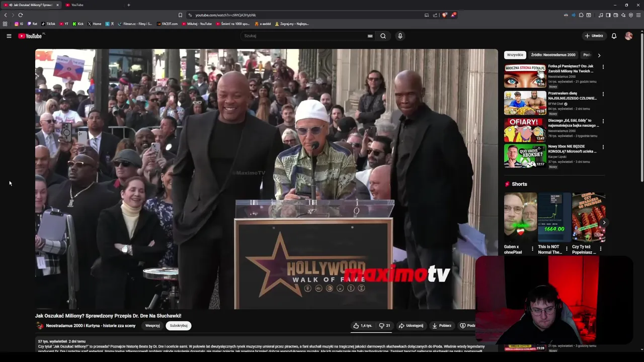Open the music note playlist icon
The height and width of the screenshot is (362, 644).
click(600, 15)
